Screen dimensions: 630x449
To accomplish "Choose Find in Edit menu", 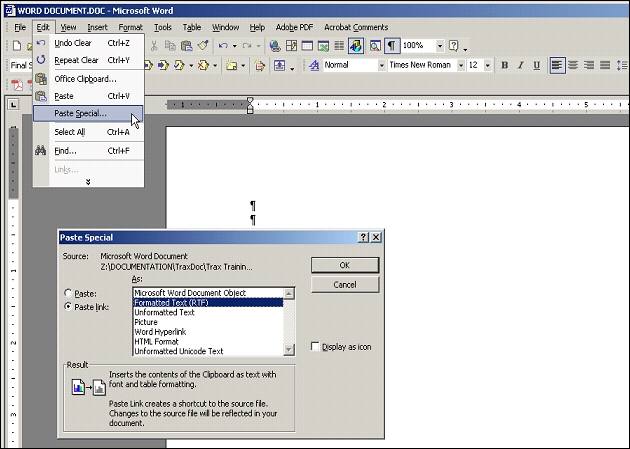I will tap(88, 151).
